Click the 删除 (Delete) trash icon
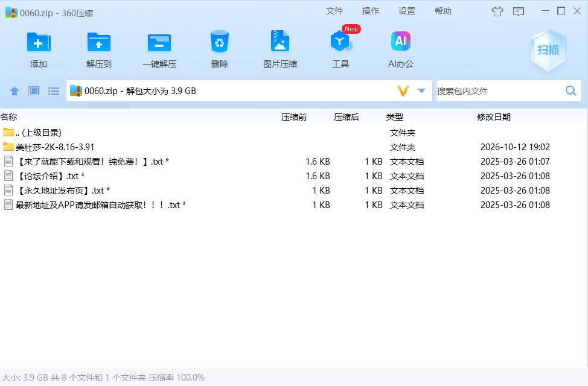The height and width of the screenshot is (386, 588). [x=219, y=42]
